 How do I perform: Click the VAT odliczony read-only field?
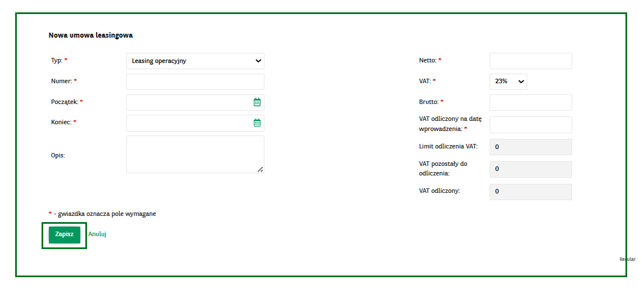[531, 192]
